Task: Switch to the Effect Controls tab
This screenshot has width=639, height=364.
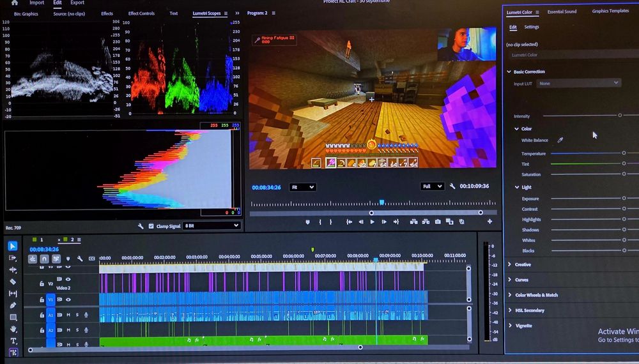Action: (141, 13)
